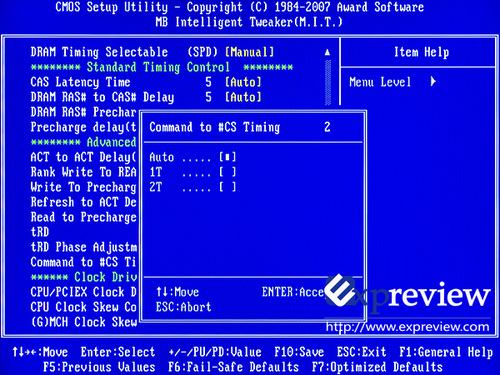Screen dimensions: 500x375
Task: Click F1:General Help in help bar
Action: click(x=446, y=352)
